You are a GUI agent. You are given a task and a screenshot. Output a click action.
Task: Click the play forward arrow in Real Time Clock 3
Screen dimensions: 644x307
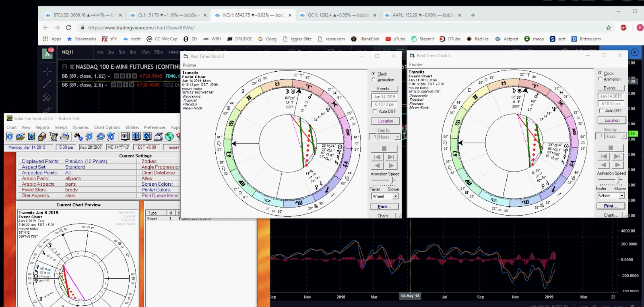click(617, 165)
